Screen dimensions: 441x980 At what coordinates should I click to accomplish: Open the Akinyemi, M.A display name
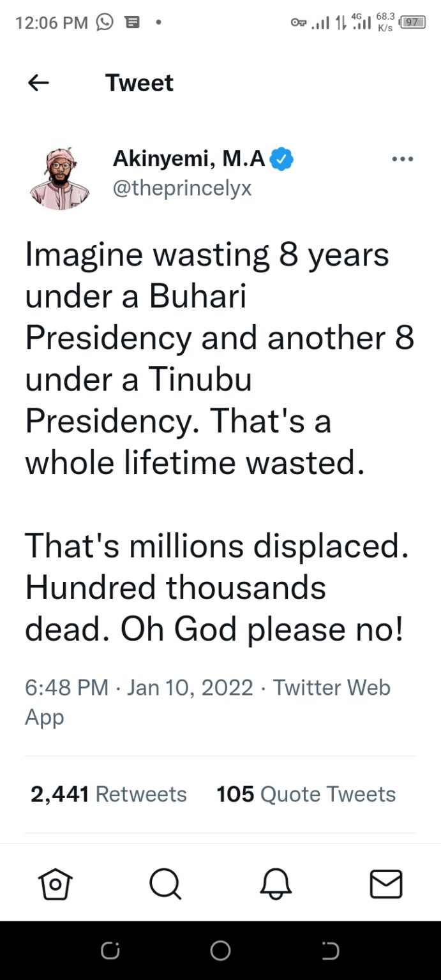pos(190,159)
